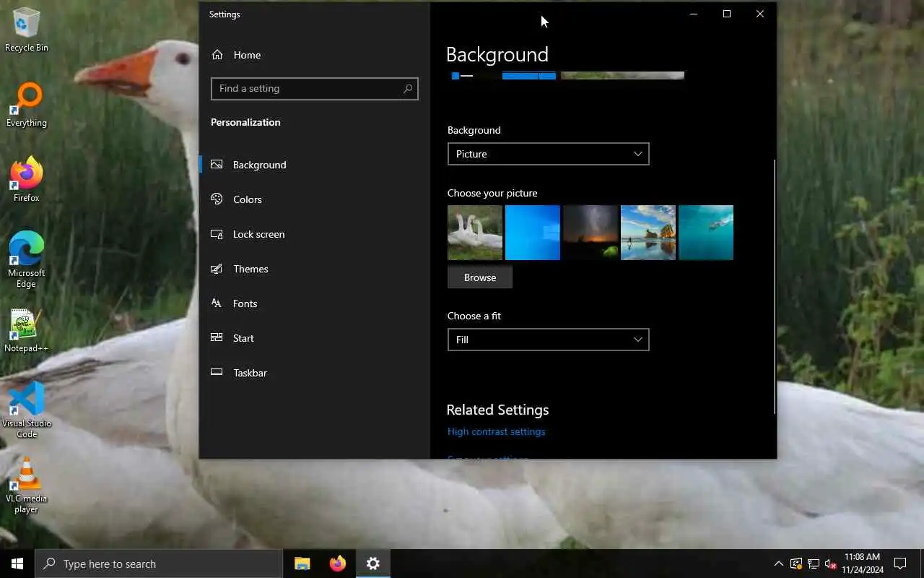This screenshot has height=578, width=924.
Task: Select the Everything search desktop icon
Action: click(27, 105)
